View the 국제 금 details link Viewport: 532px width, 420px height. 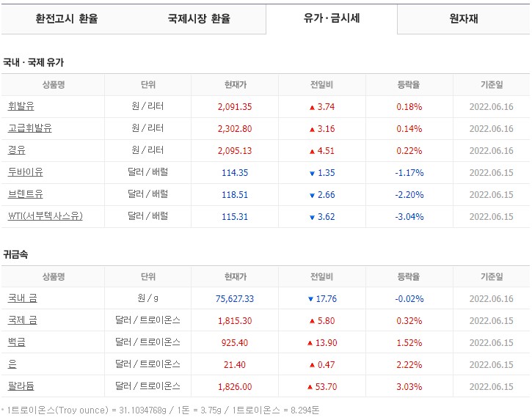pyautogui.click(x=23, y=320)
